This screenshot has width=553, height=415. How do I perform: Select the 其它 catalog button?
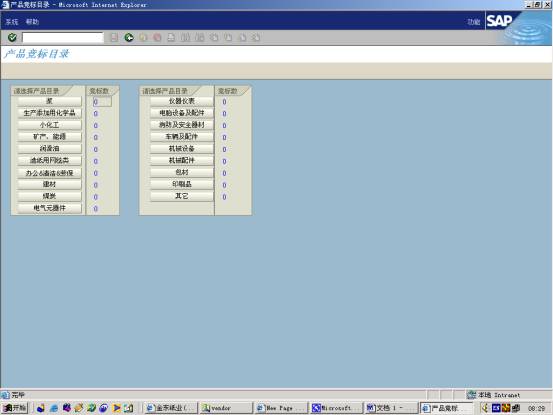[182, 196]
